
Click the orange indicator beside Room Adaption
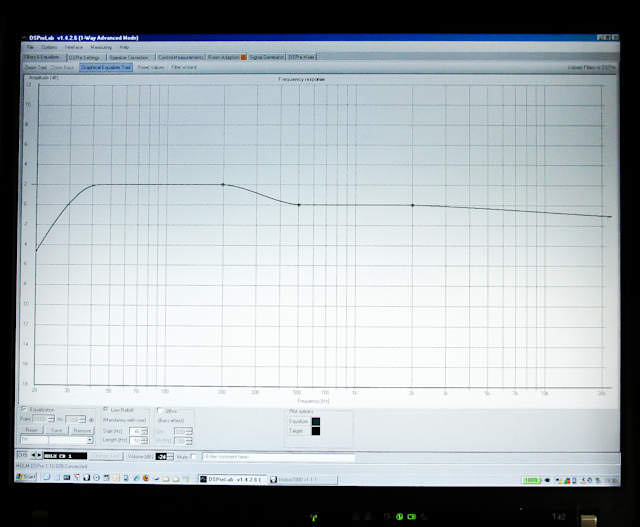(x=244, y=57)
